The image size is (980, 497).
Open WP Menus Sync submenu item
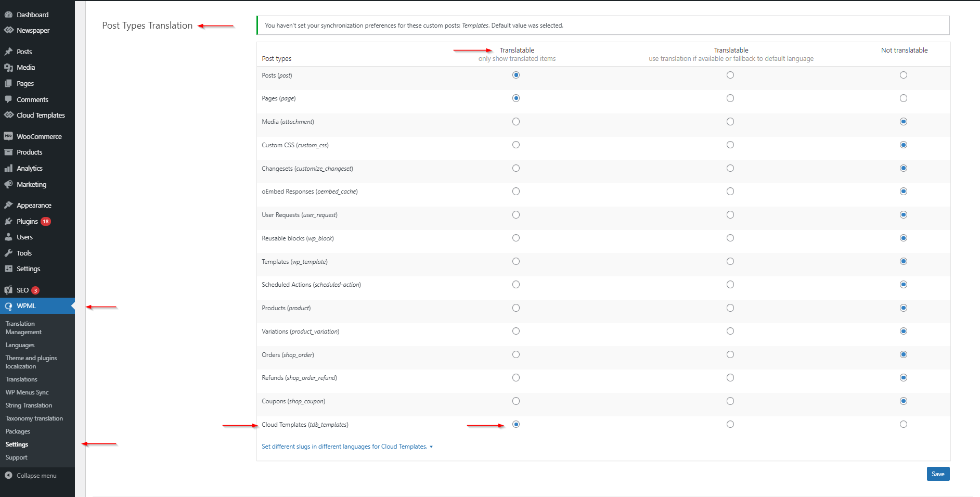pyautogui.click(x=27, y=392)
